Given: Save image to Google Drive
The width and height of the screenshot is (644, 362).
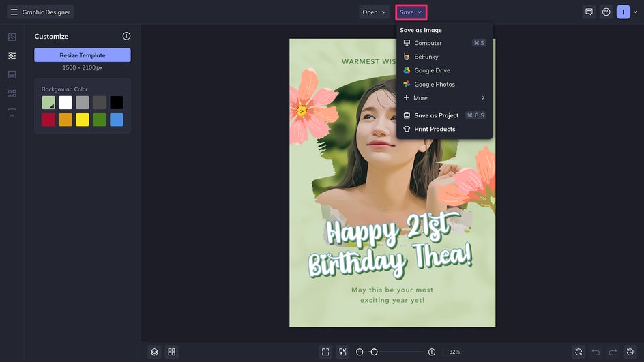Looking at the screenshot, I should tap(444, 70).
